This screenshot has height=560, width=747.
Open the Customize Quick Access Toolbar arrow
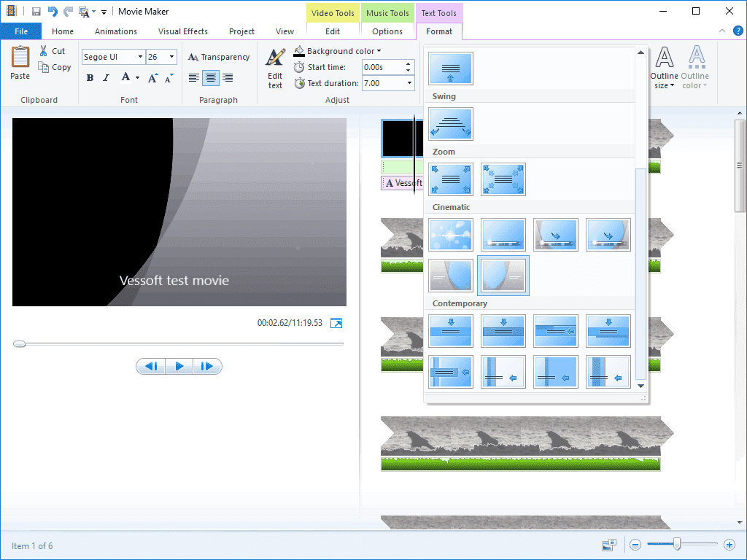coord(104,12)
